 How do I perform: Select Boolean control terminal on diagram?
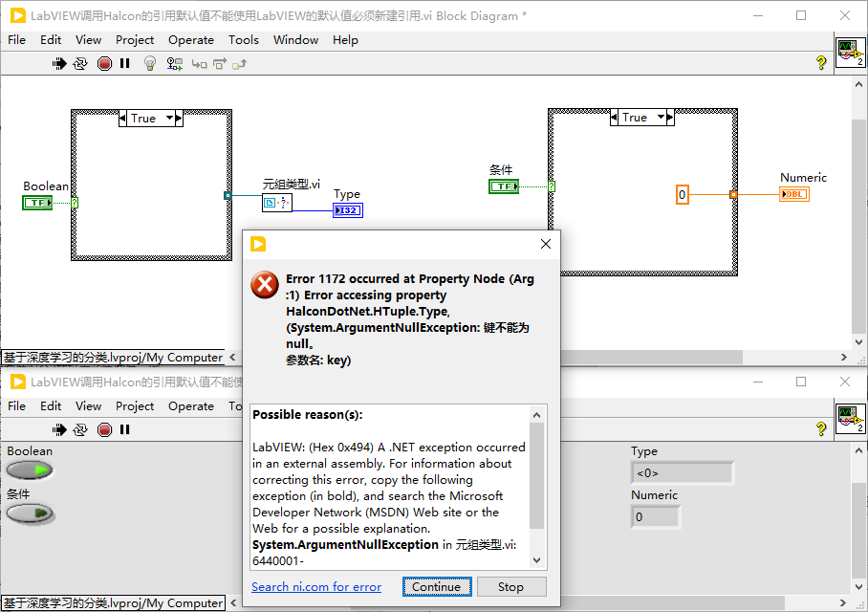tap(37, 203)
